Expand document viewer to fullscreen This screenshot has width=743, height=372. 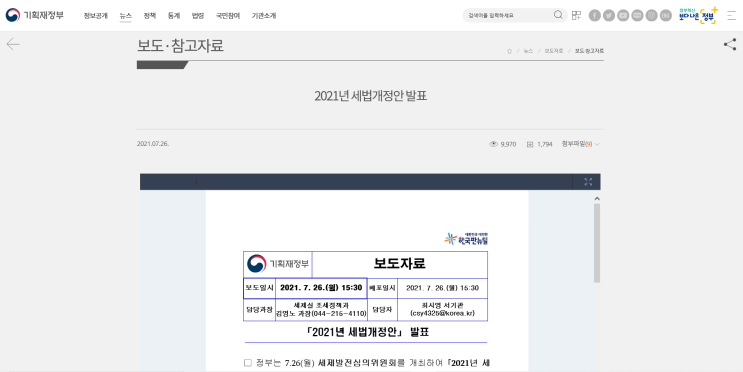click(588, 181)
